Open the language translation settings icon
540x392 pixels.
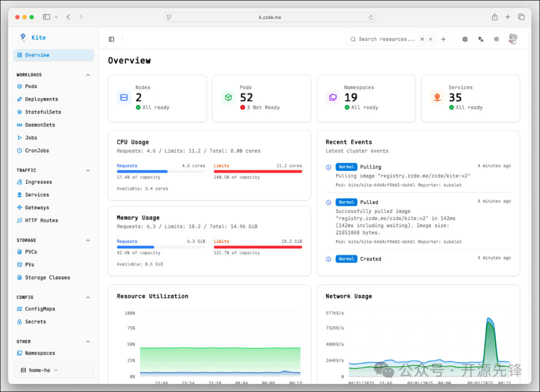pyautogui.click(x=480, y=39)
